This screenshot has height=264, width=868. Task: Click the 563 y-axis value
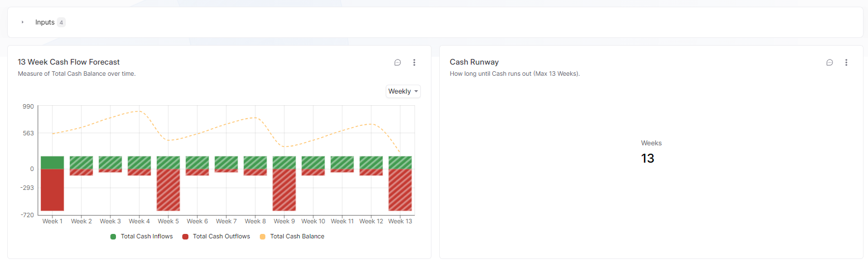click(28, 133)
